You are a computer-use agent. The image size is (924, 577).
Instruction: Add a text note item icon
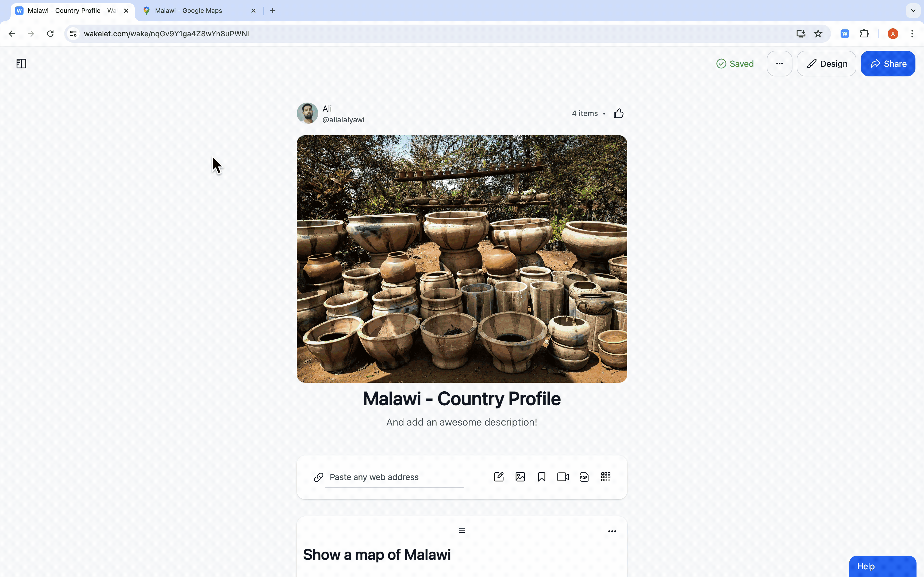499,477
